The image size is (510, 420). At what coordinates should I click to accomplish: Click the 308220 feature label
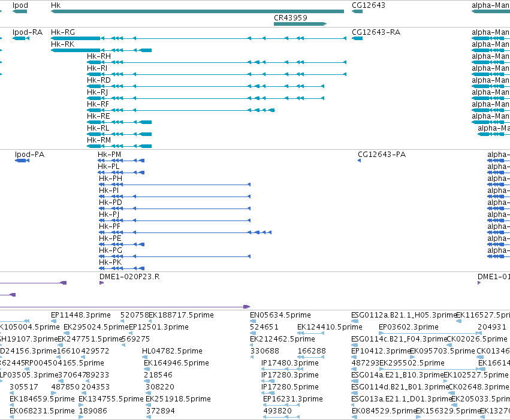point(160,387)
